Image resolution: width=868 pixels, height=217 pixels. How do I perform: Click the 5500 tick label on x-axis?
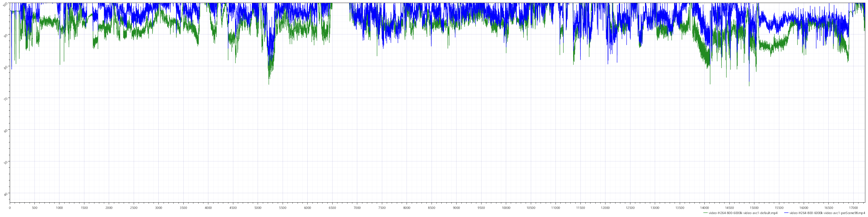pyautogui.click(x=283, y=208)
